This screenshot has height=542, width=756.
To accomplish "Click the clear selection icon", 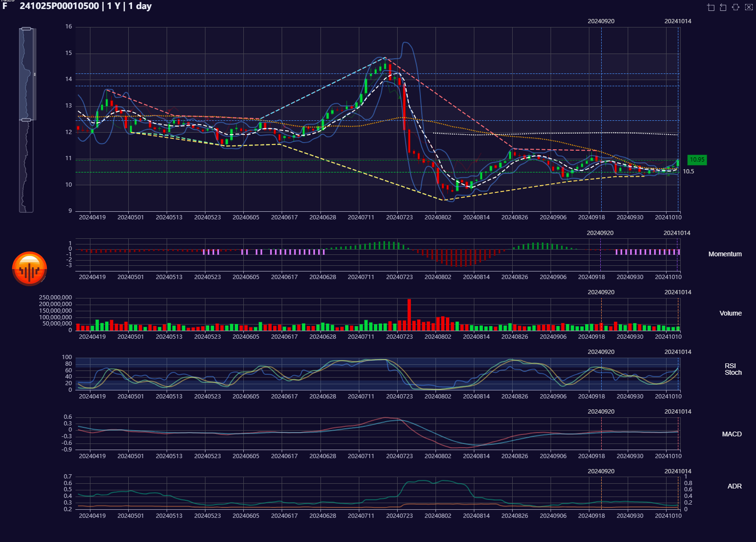I will click(x=748, y=7).
